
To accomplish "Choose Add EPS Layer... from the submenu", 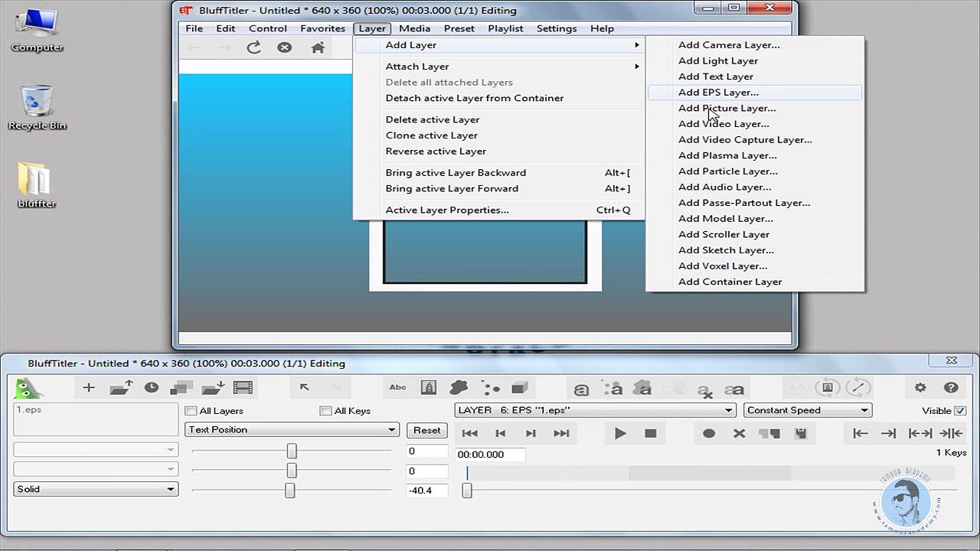I will [x=755, y=93].
